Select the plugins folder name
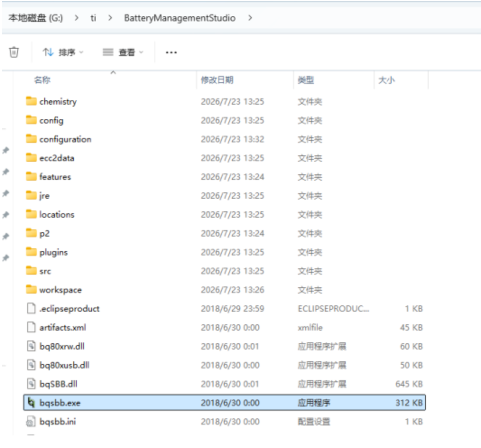Image resolution: width=481 pixels, height=448 pixels. click(53, 253)
